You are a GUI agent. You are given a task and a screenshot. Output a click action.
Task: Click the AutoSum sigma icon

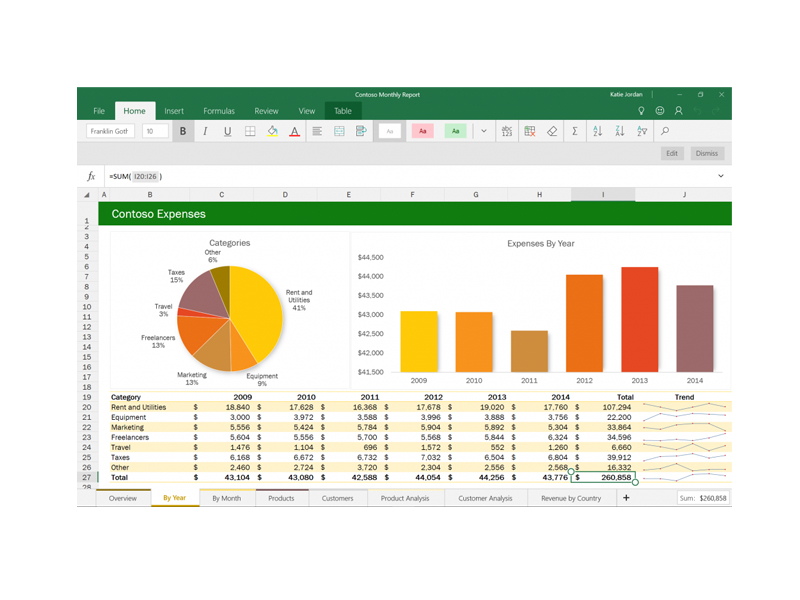pos(574,131)
